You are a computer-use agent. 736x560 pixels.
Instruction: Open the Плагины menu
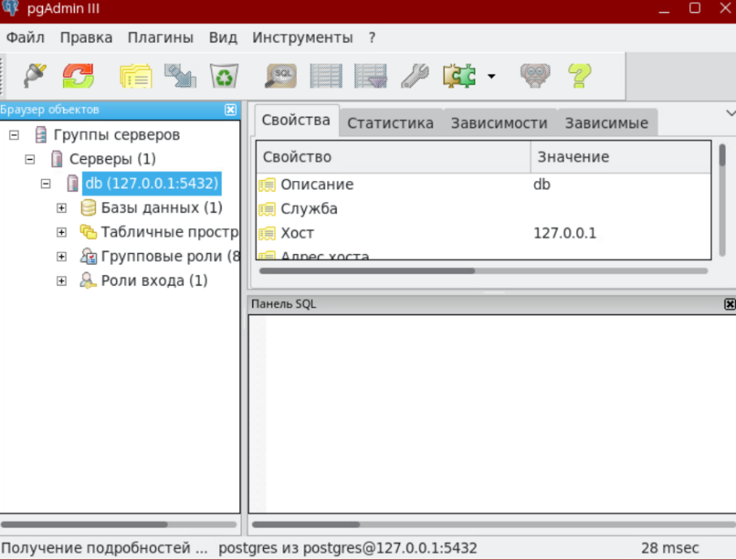tap(161, 37)
